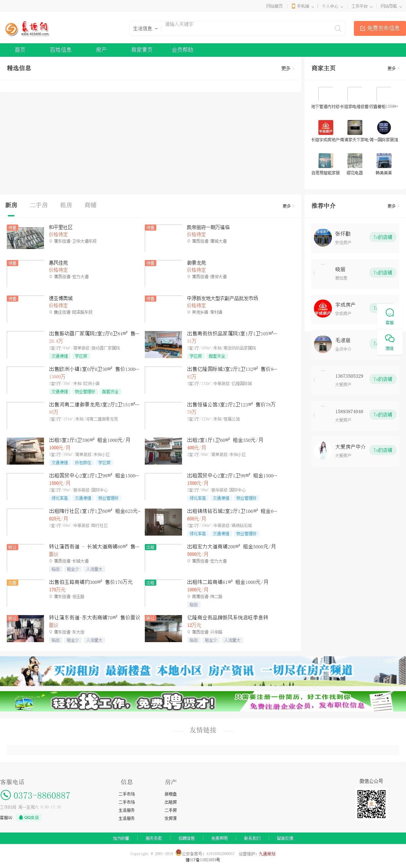Open the 简一国际家居馆 round merchant logo

384,127
